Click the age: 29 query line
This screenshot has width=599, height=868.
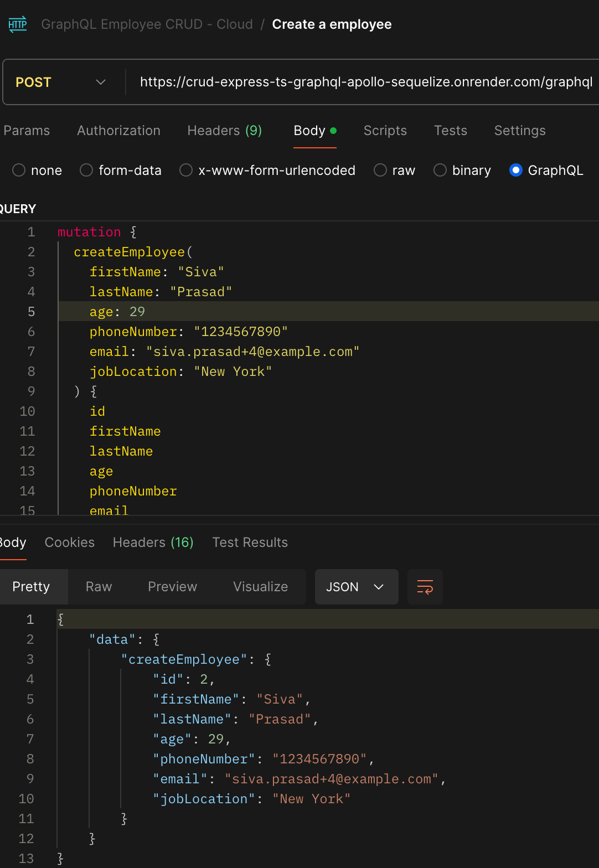[117, 312]
